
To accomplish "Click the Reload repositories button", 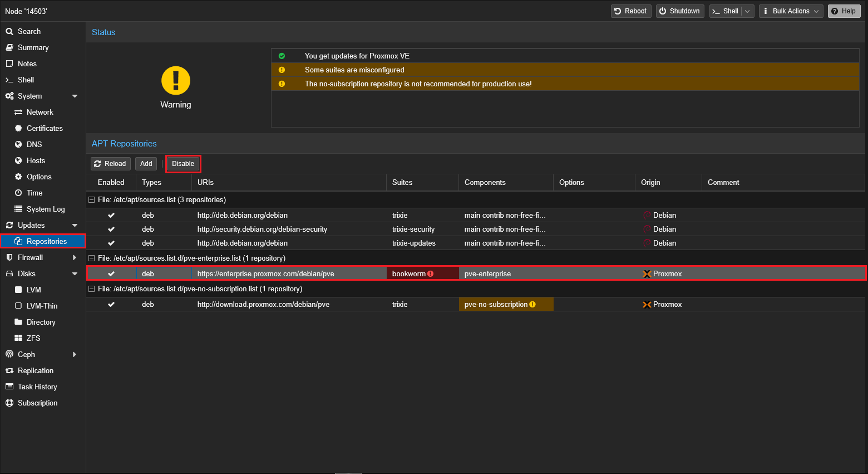I will (110, 164).
